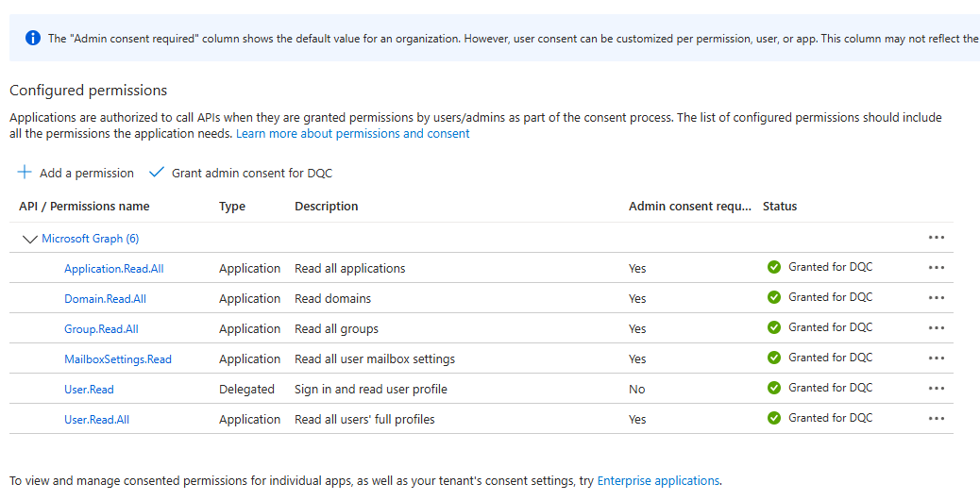Open ellipsis menu for Microsoft Graph row
980x500 pixels.
936,238
